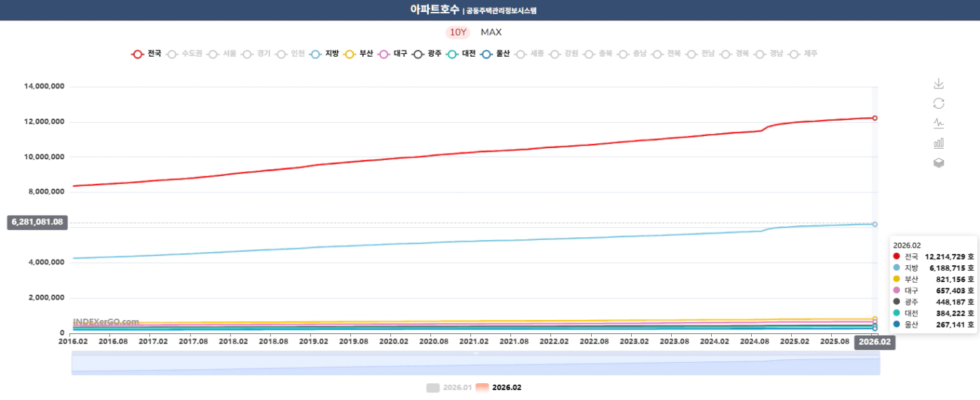Hide the 울산 series legend
This screenshot has width=980, height=400.
tap(495, 54)
